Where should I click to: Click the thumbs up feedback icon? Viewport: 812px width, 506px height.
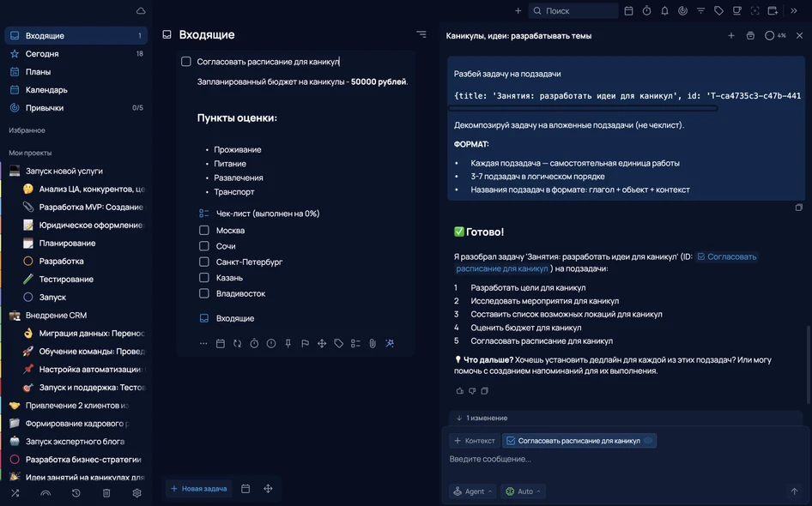pos(459,391)
